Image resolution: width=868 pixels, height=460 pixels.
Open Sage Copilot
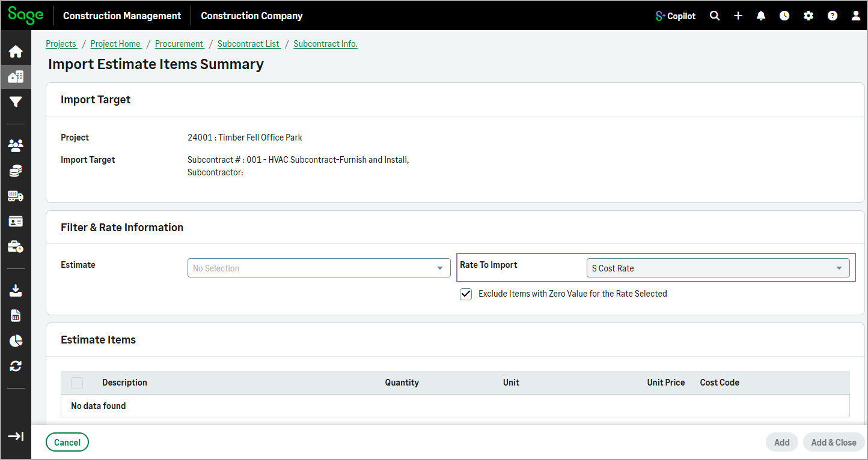point(676,16)
